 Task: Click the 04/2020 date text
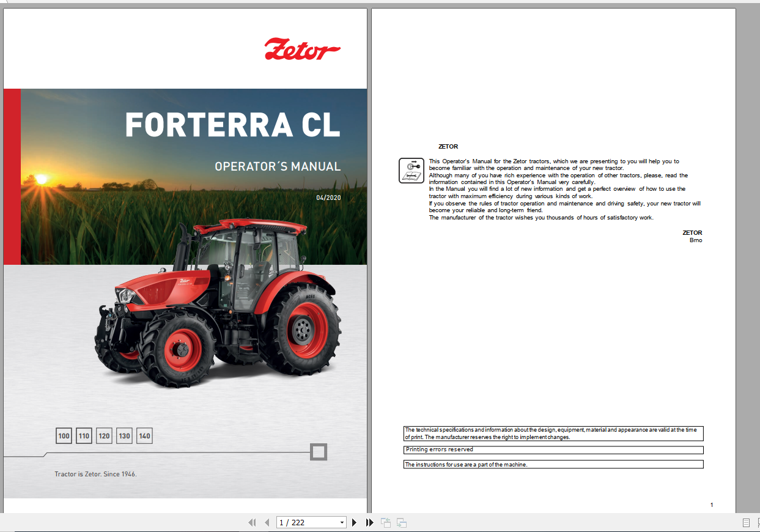328,198
